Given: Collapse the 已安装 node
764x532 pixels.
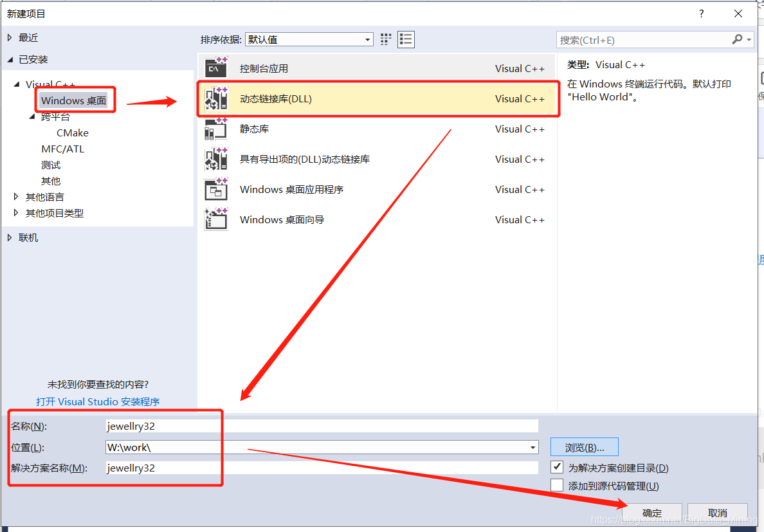Looking at the screenshot, I should [10, 59].
